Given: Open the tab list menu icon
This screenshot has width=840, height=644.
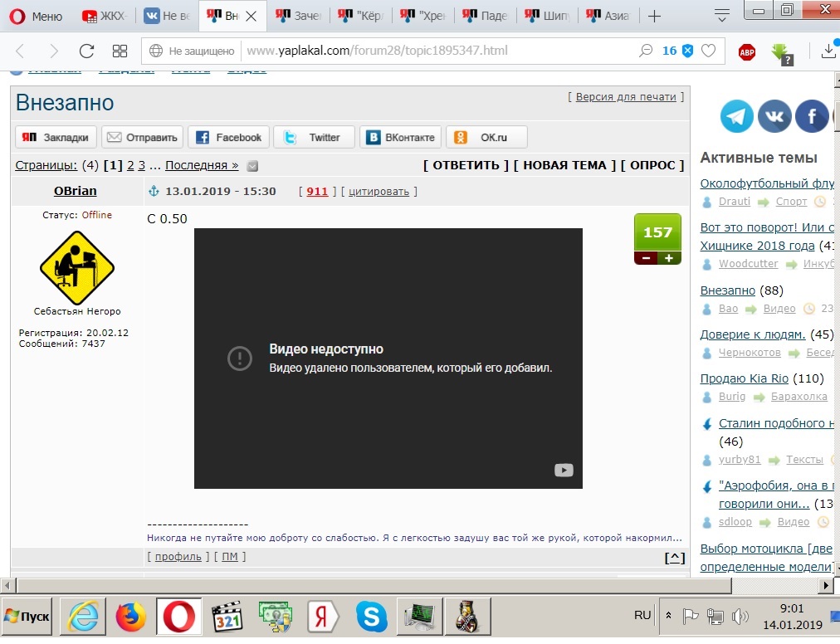Looking at the screenshot, I should (x=722, y=16).
